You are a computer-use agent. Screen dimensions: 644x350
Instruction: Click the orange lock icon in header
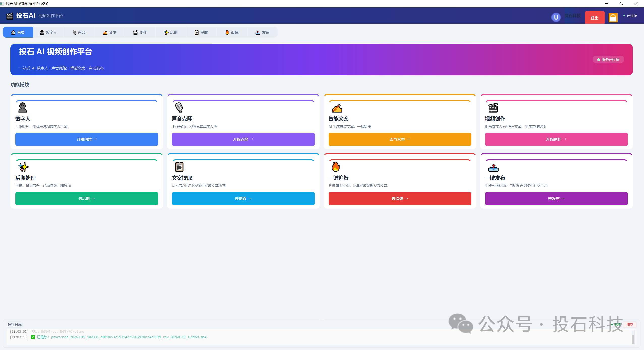tap(613, 18)
